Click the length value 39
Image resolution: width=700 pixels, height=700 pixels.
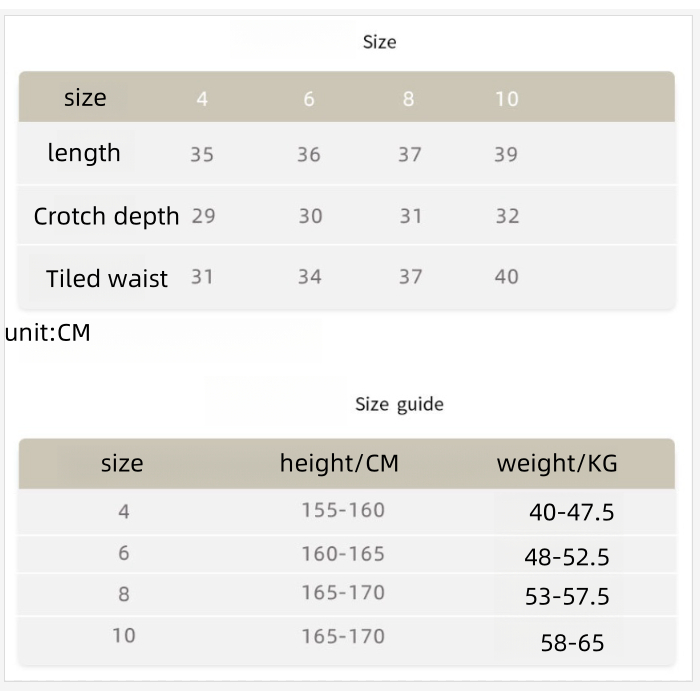506,155
